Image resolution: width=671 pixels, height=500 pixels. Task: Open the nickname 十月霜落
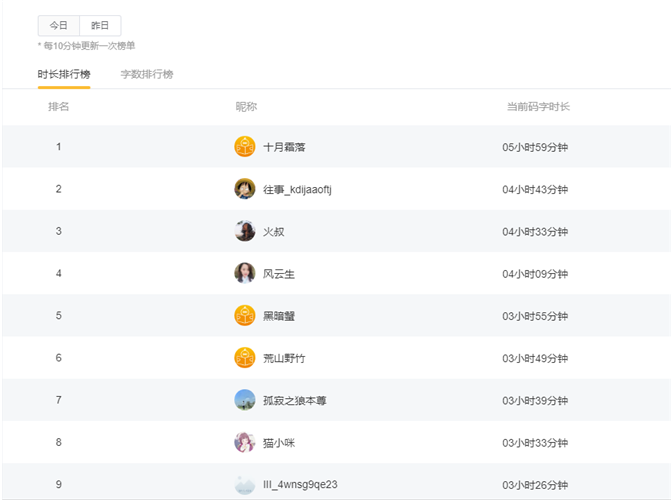pyautogui.click(x=284, y=147)
